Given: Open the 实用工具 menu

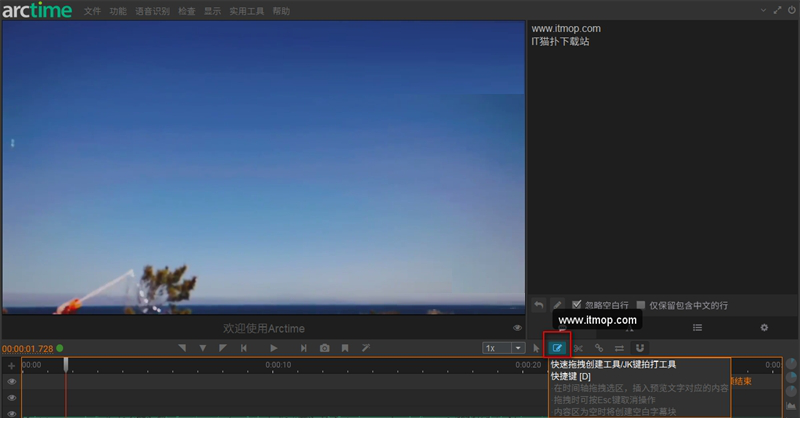Looking at the screenshot, I should (246, 11).
